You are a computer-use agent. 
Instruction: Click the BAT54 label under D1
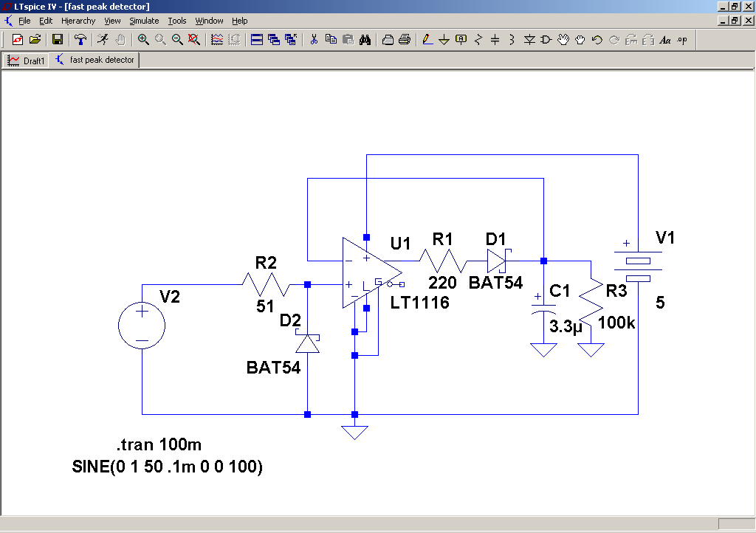click(495, 283)
